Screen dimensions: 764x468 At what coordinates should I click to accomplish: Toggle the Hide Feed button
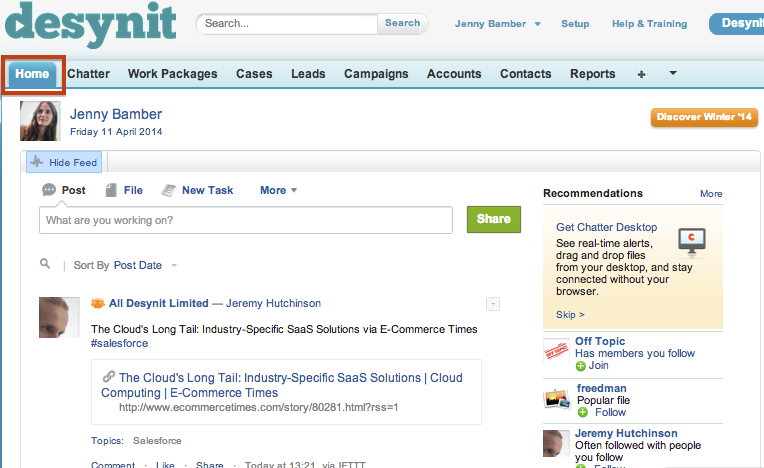pyautogui.click(x=64, y=163)
